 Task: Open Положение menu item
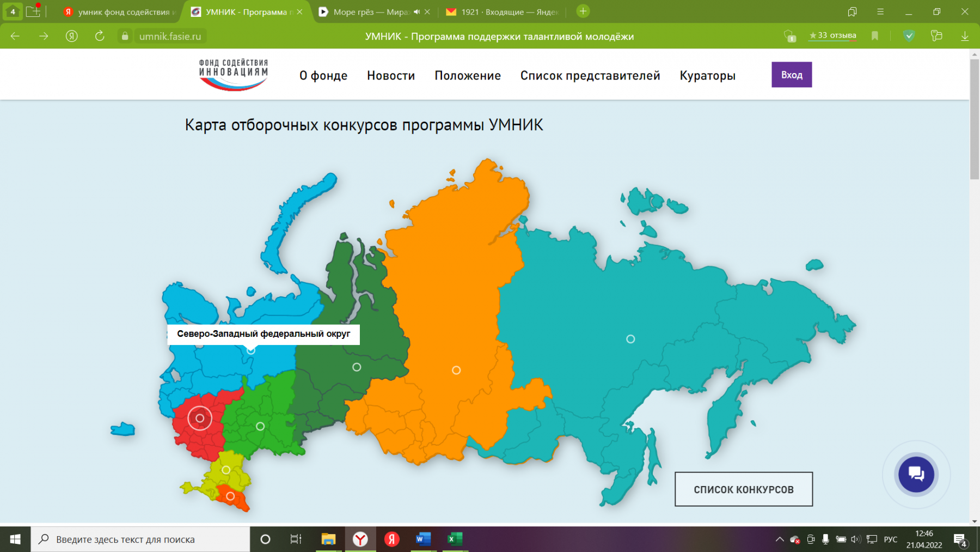point(468,75)
